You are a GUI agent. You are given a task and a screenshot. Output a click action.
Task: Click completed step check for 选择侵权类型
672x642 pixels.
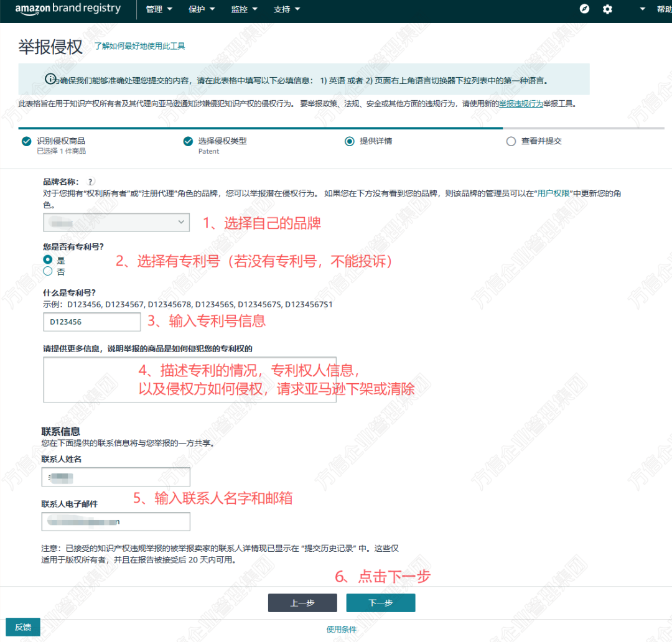point(188,141)
